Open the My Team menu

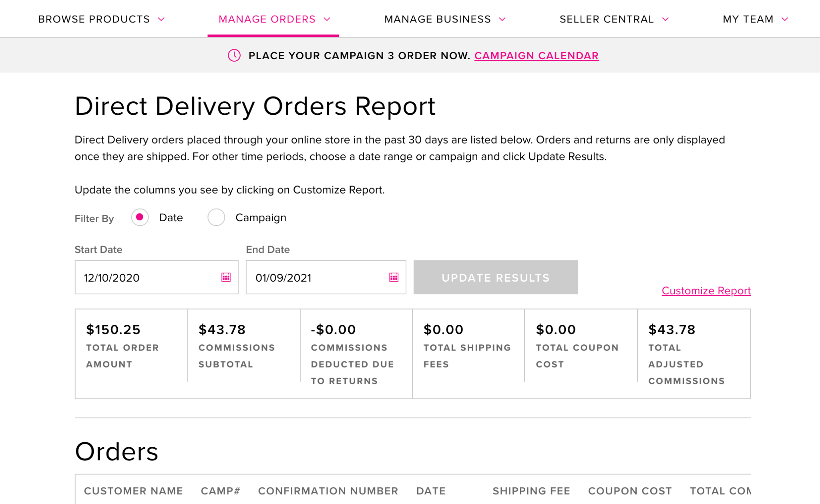point(755,19)
